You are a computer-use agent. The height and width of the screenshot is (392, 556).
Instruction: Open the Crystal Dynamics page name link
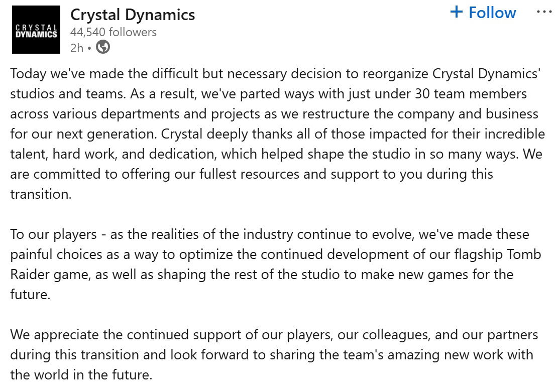point(133,15)
